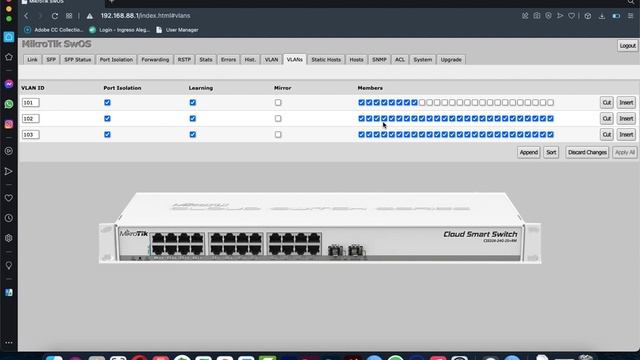This screenshot has width=640, height=360.
Task: Switch to the Static Hosts tab
Action: point(326,60)
